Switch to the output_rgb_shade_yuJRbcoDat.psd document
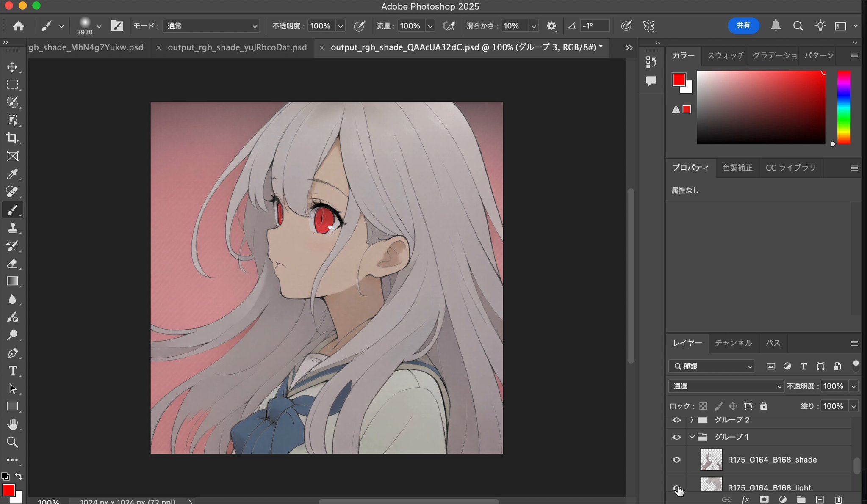867x504 pixels. pyautogui.click(x=237, y=47)
